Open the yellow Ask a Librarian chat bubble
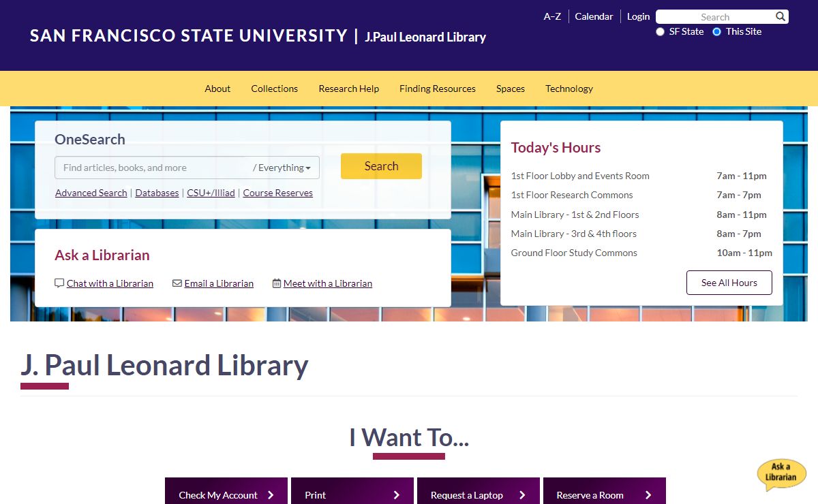818x504 pixels. (781, 475)
